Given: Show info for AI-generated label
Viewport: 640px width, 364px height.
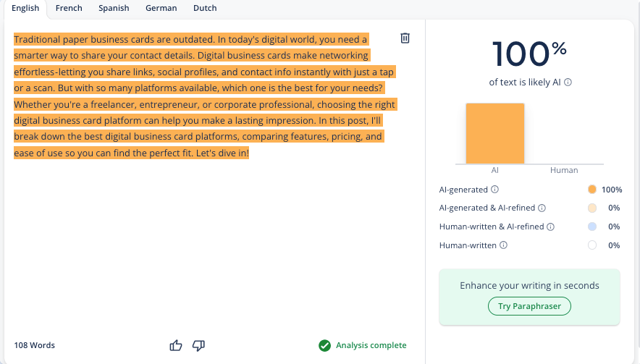Looking at the screenshot, I should (494, 190).
